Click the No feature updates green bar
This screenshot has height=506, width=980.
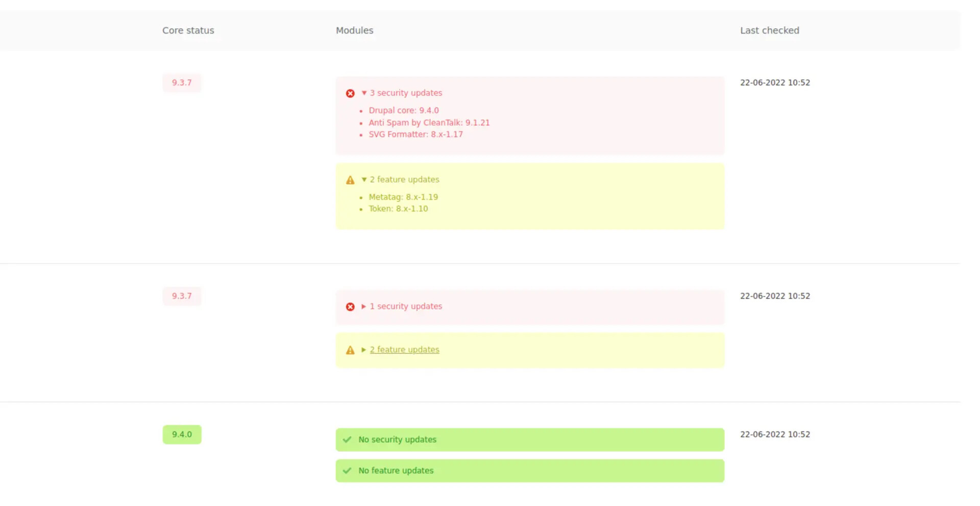point(530,471)
